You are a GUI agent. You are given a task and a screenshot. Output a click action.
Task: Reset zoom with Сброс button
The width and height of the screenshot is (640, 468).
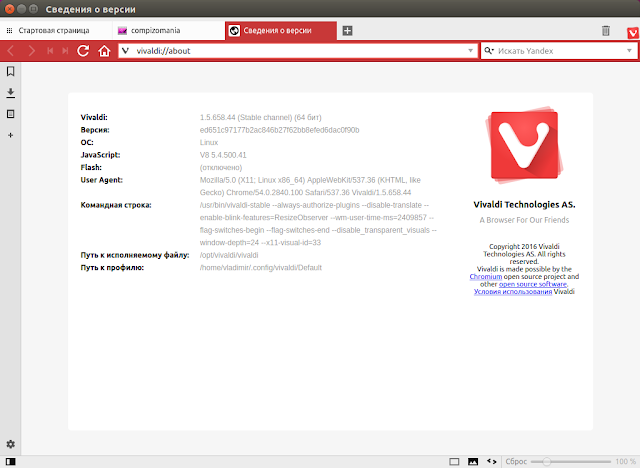tap(516, 461)
